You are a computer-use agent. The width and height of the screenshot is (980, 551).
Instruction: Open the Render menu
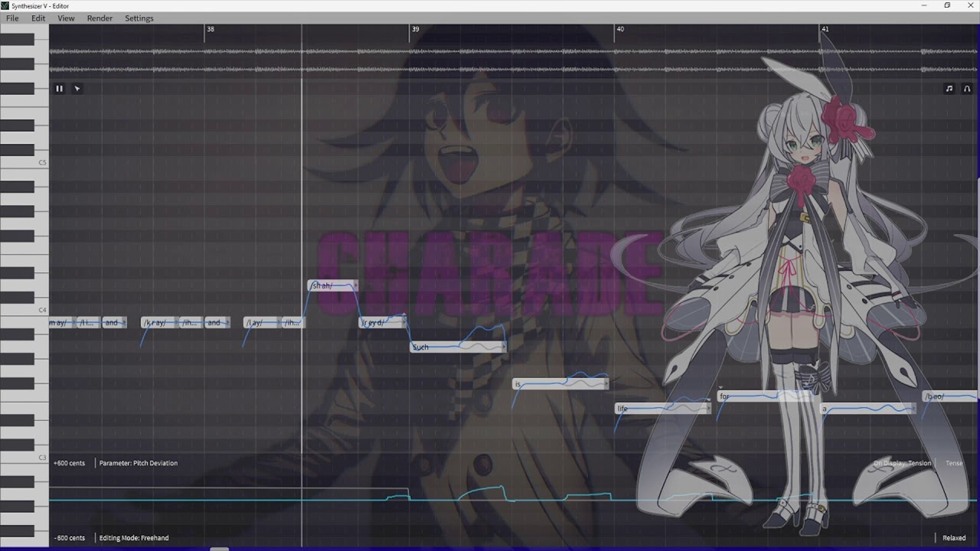point(100,18)
